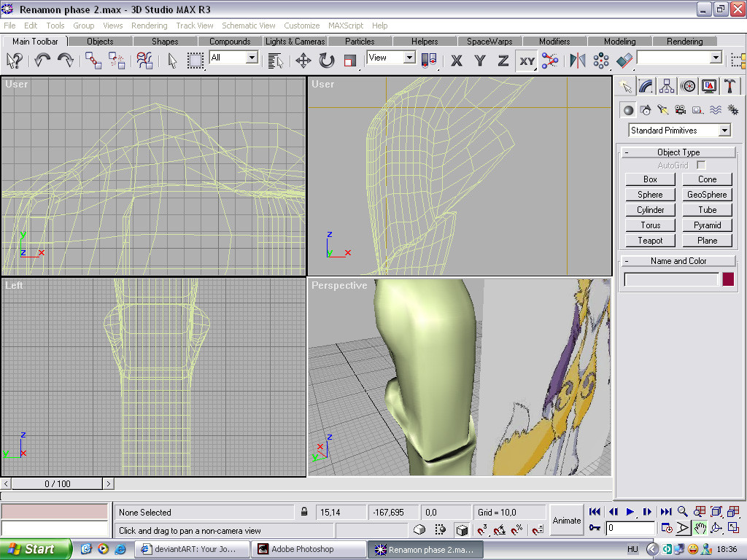The height and width of the screenshot is (560, 747).
Task: Open the Motion command panel
Action: [688, 86]
